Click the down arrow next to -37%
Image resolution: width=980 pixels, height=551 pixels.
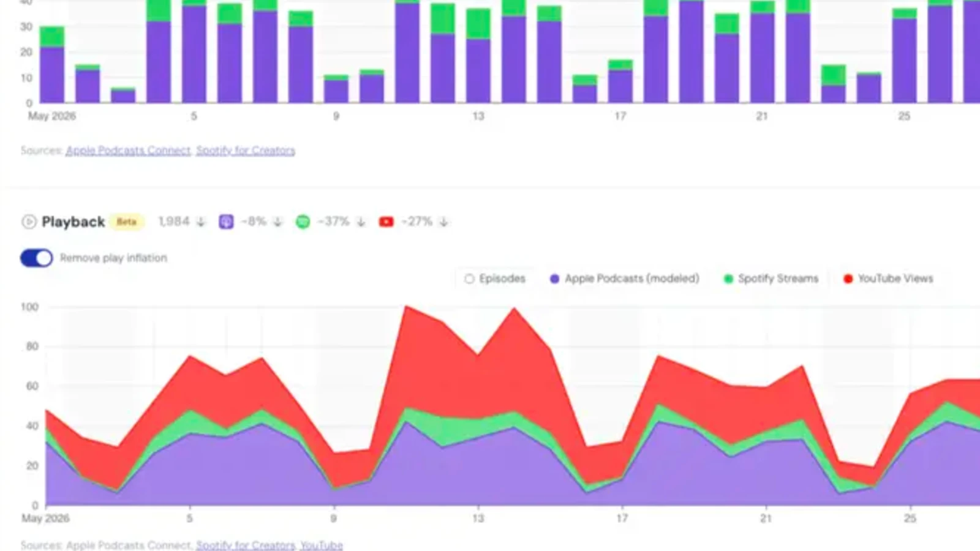click(x=361, y=222)
